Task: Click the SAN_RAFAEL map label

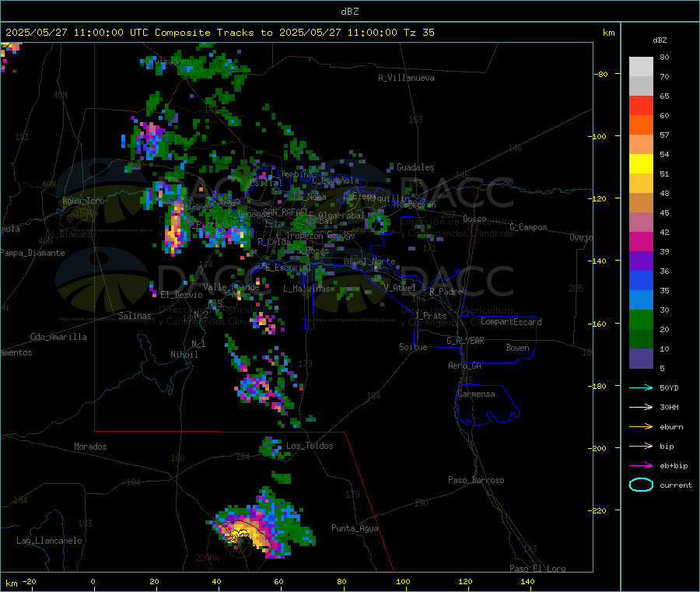Action: tap(285, 212)
